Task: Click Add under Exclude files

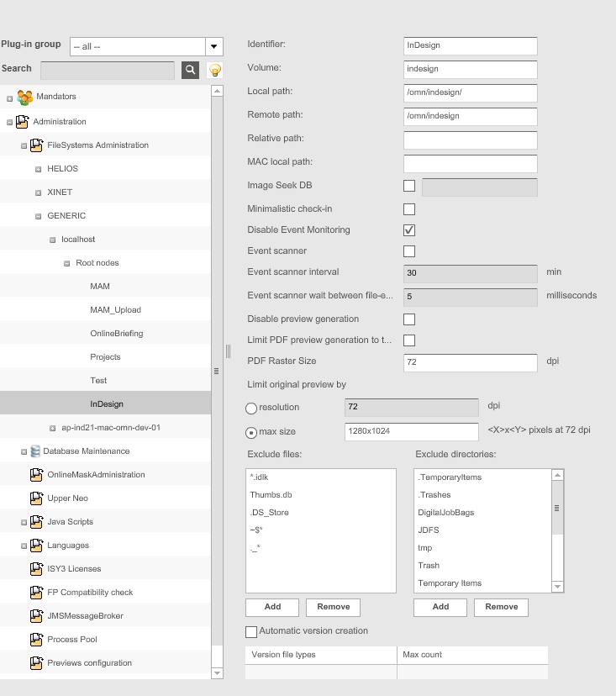Action: click(272, 607)
